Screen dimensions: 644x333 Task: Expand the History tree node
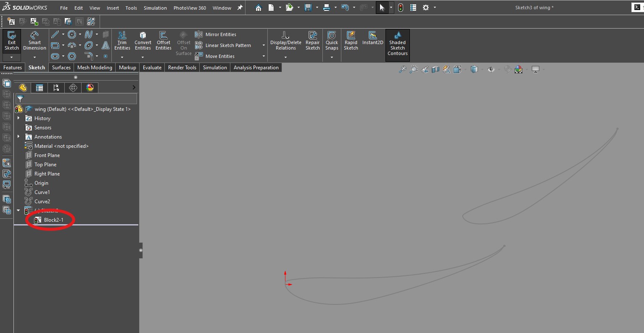[x=18, y=118]
